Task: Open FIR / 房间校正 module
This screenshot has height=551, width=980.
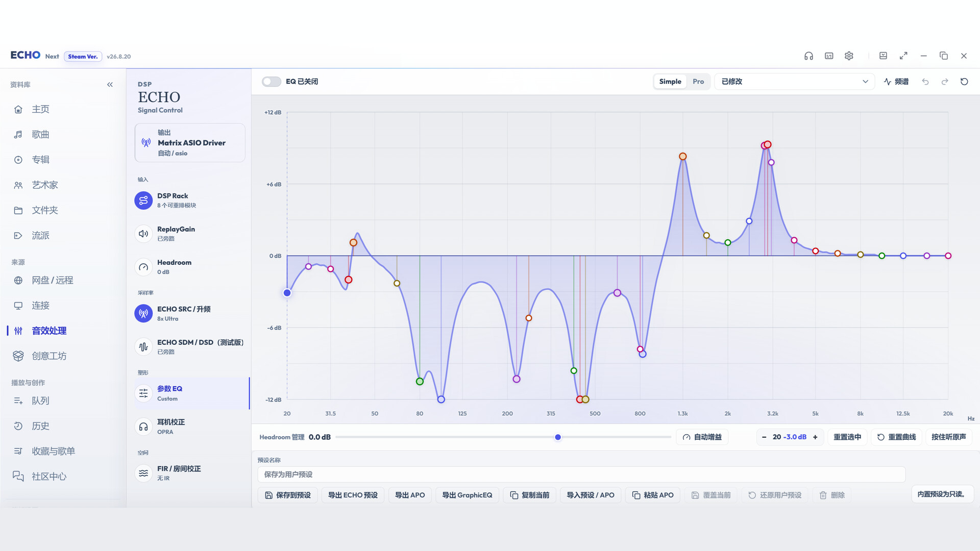Action: [190, 473]
